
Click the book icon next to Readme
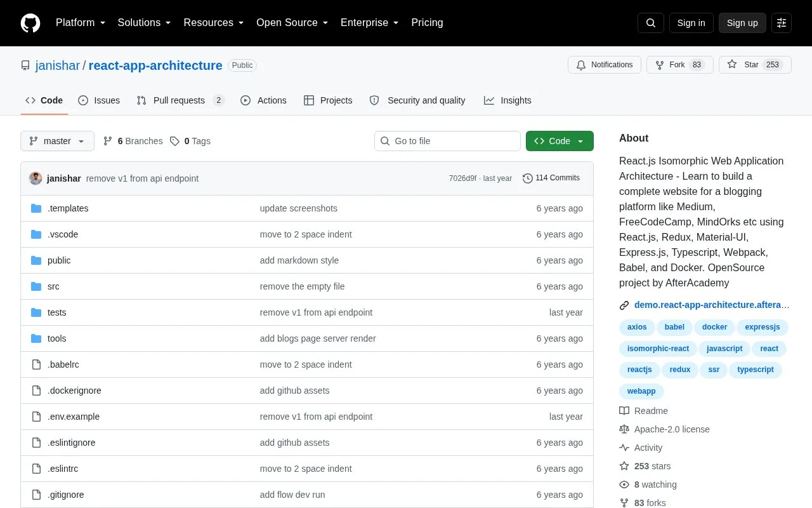click(x=624, y=411)
